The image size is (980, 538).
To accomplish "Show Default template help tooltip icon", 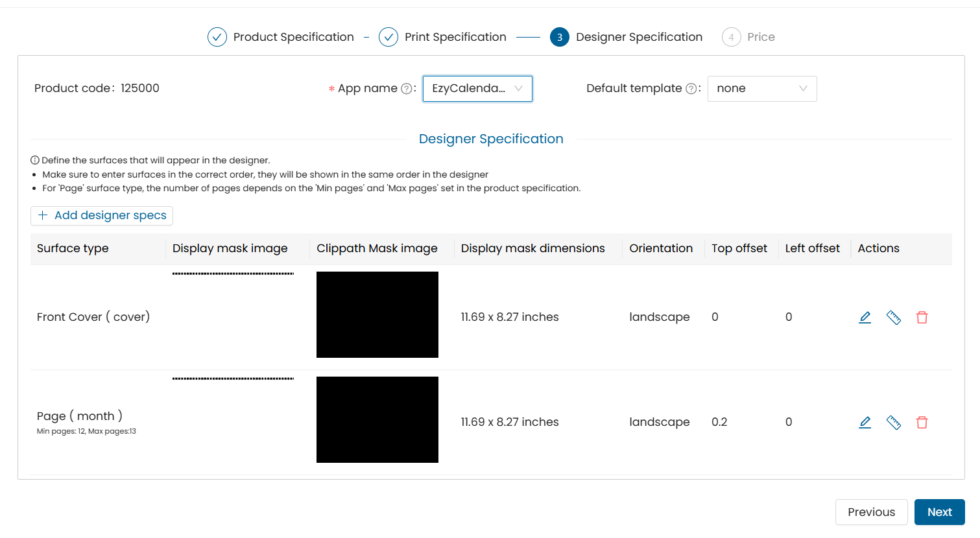I will pos(691,89).
